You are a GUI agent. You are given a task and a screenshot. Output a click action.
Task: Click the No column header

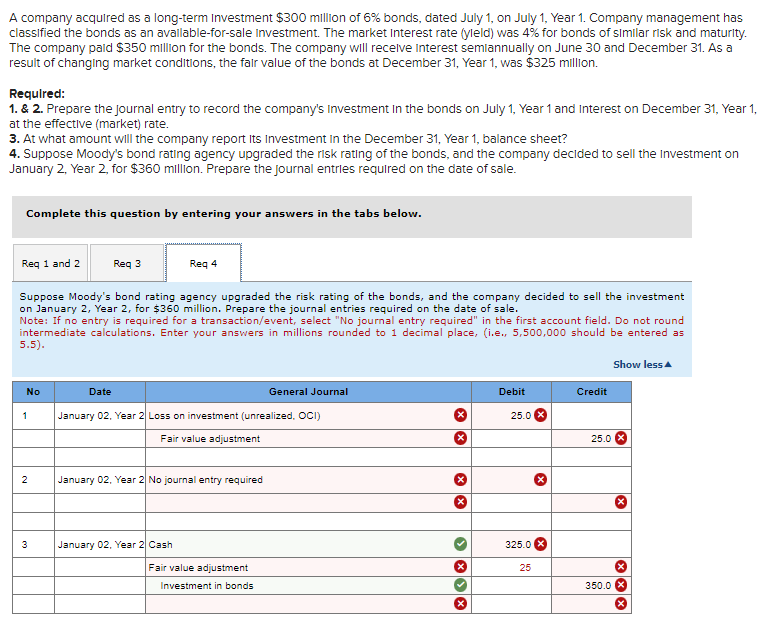[33, 391]
